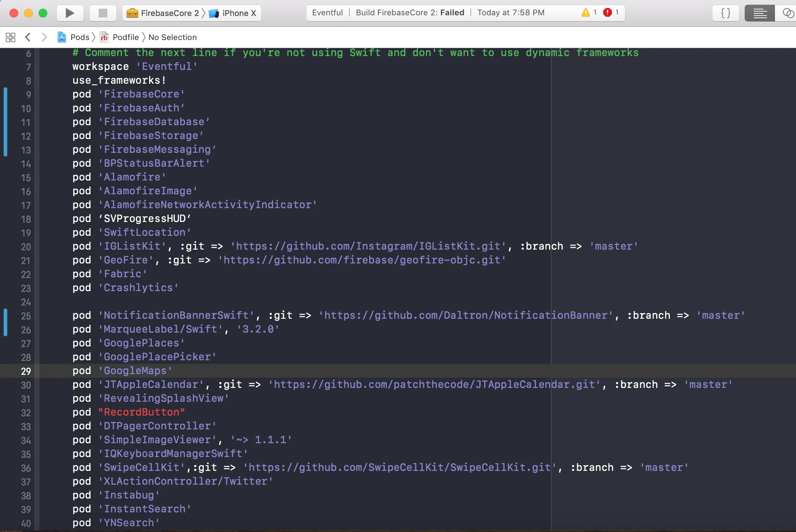The height and width of the screenshot is (532, 796).
Task: Switch to the standard editor mode
Action: [x=760, y=13]
